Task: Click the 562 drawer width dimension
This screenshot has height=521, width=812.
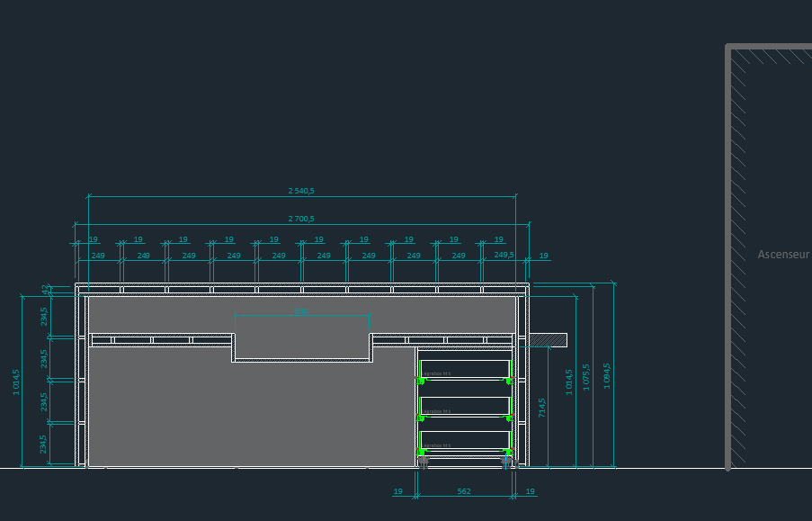Action: (x=464, y=491)
